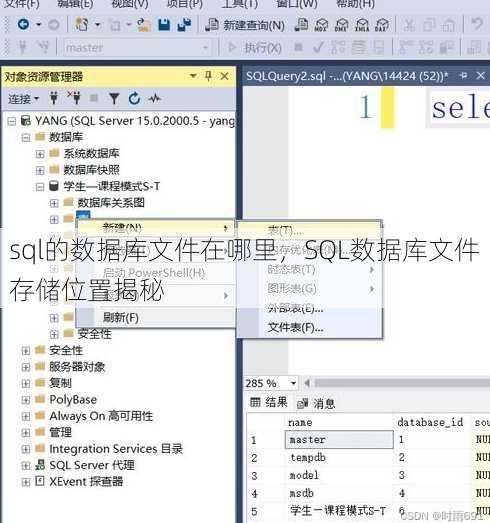Click the disconnect plug icon with red X
This screenshot has width=490, height=523.
pos(74,97)
